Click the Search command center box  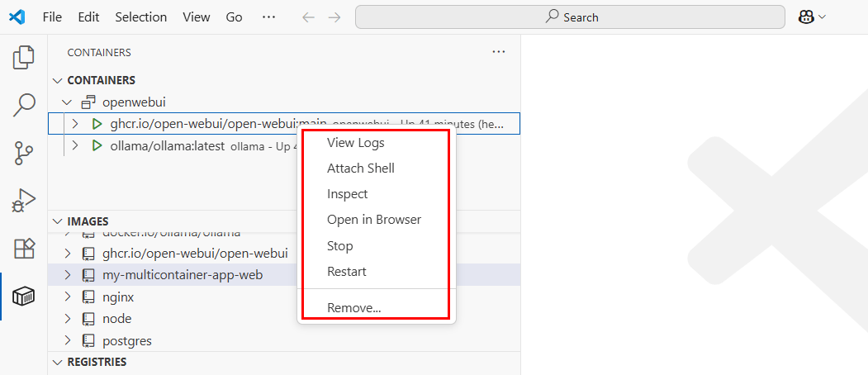(570, 17)
